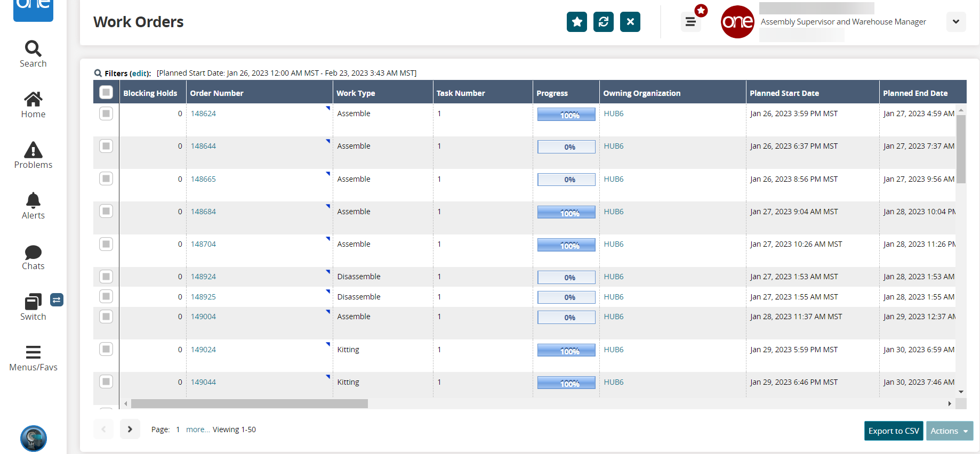Open the Chats panel
The width and height of the screenshot is (980, 454).
(x=33, y=257)
